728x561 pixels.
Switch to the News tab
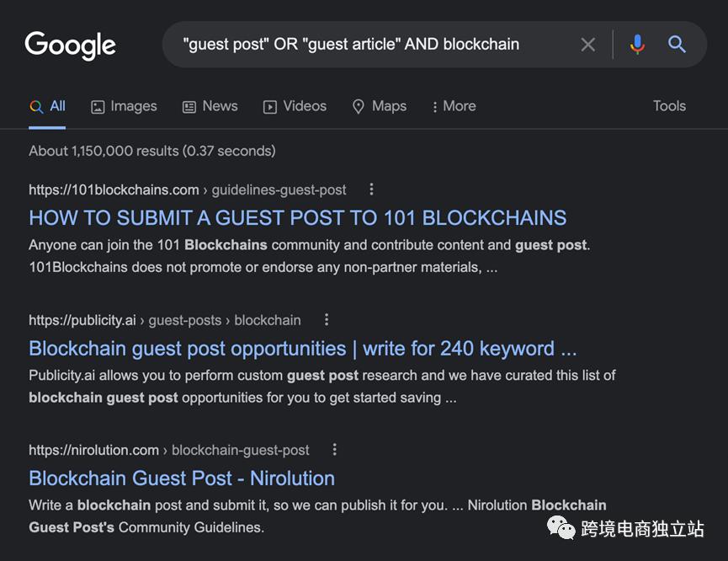[210, 106]
